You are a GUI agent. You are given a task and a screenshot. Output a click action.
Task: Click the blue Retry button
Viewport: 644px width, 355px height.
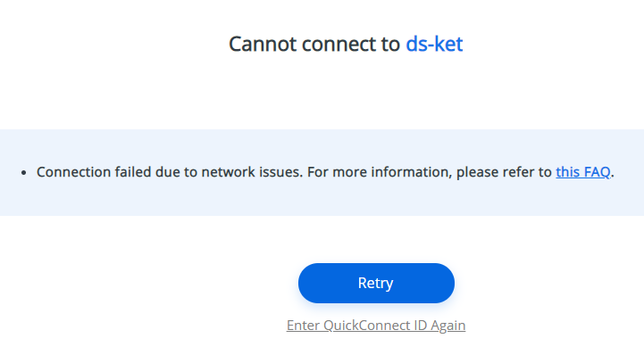tap(376, 284)
